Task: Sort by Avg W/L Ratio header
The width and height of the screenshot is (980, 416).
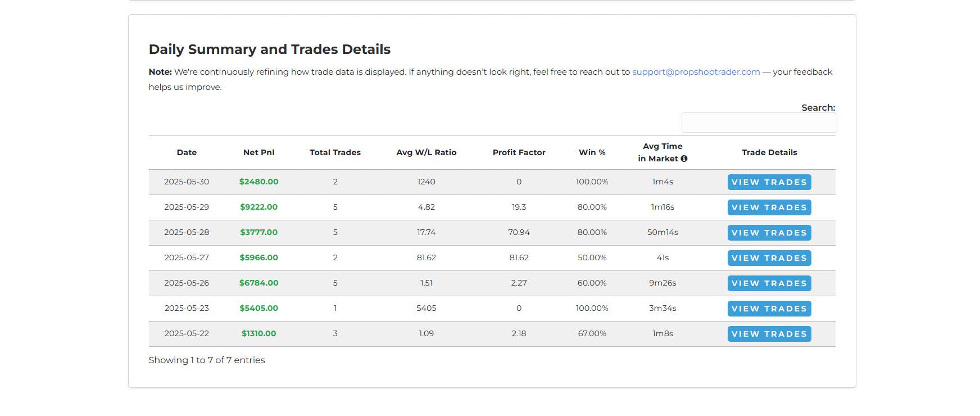Action: (427, 152)
